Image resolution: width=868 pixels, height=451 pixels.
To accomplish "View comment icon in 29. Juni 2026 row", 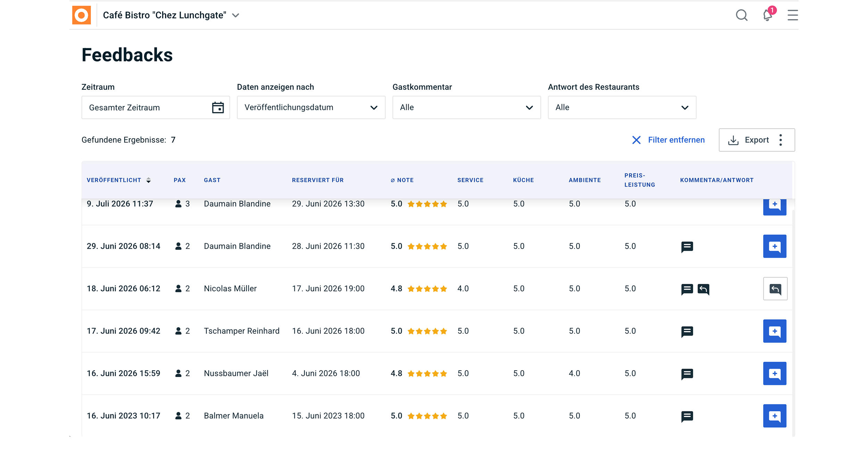I will 687,247.
